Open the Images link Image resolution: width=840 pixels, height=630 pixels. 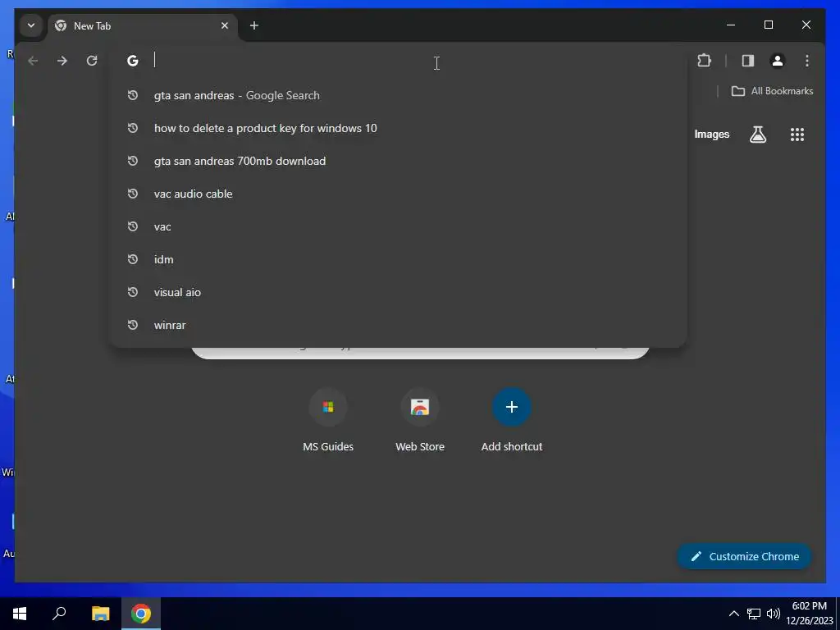pyautogui.click(x=711, y=135)
